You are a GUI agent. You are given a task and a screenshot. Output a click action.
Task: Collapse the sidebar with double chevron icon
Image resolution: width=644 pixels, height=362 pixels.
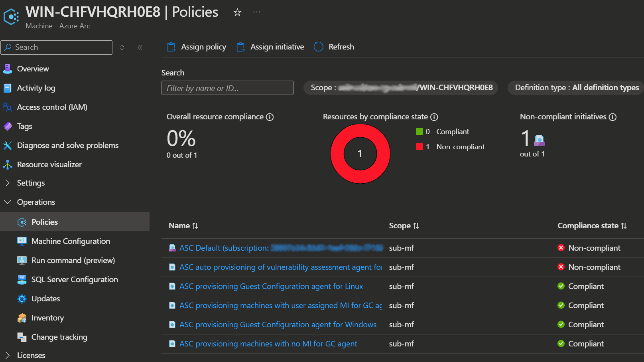tap(140, 47)
